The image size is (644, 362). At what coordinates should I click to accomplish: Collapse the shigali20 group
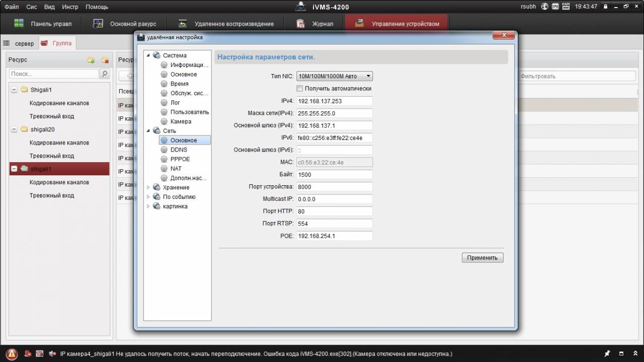tap(14, 129)
